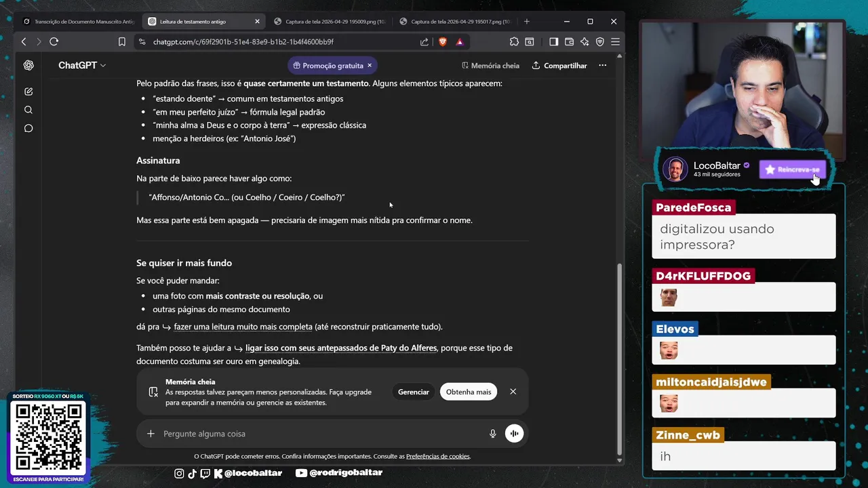868x488 pixels.
Task: Click the Promoção gratuita pill
Action: click(x=332, y=66)
